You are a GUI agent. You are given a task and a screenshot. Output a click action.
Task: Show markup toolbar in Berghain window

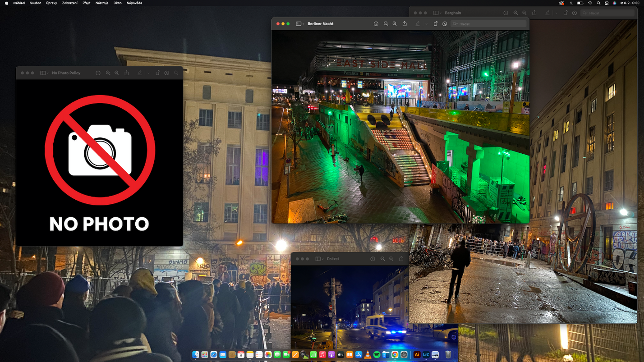click(575, 13)
